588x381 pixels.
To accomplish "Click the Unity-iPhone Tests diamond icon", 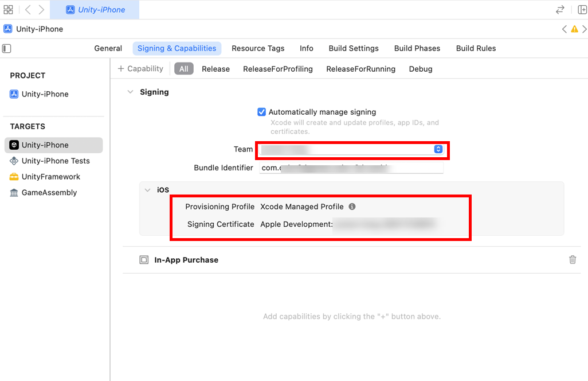I will click(14, 161).
